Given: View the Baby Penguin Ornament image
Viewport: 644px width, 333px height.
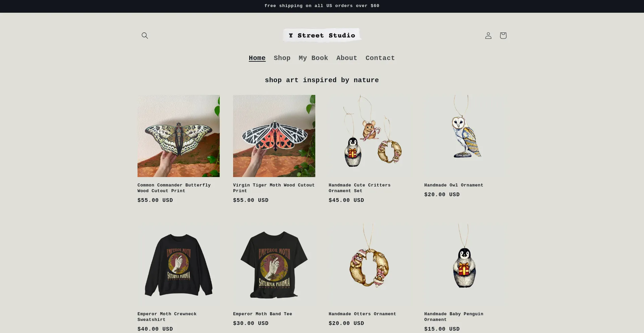Looking at the screenshot, I should (x=465, y=265).
